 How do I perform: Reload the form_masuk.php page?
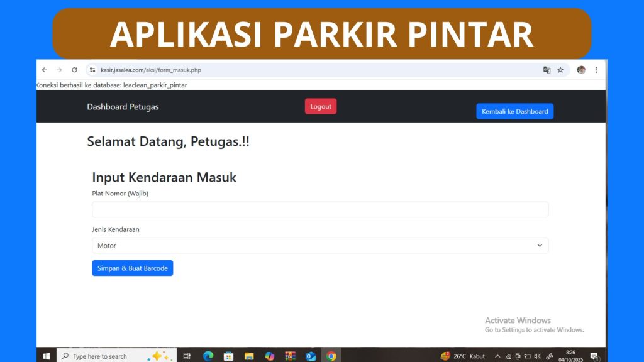(75, 70)
